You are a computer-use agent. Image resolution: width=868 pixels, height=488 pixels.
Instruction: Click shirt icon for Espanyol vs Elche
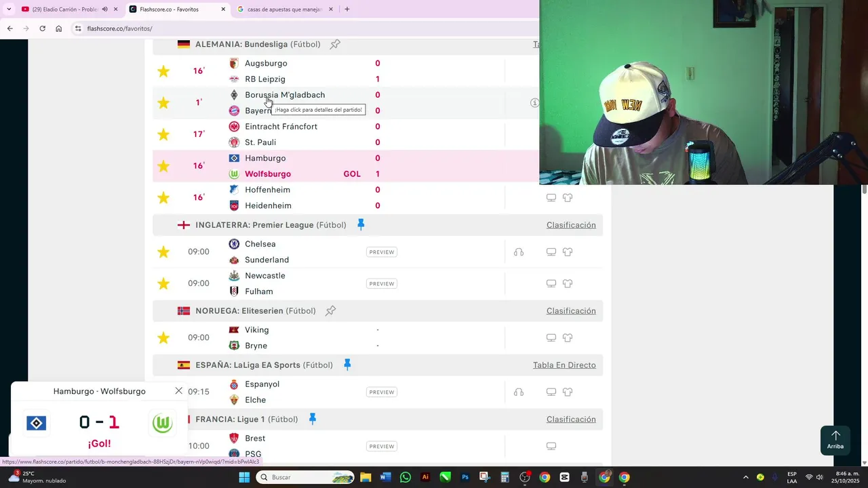coord(568,392)
